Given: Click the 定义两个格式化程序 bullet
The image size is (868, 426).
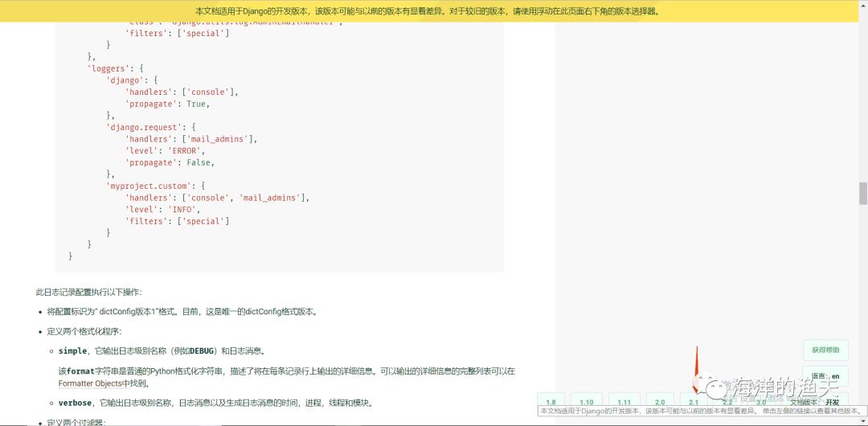Looking at the screenshot, I should (84, 331).
